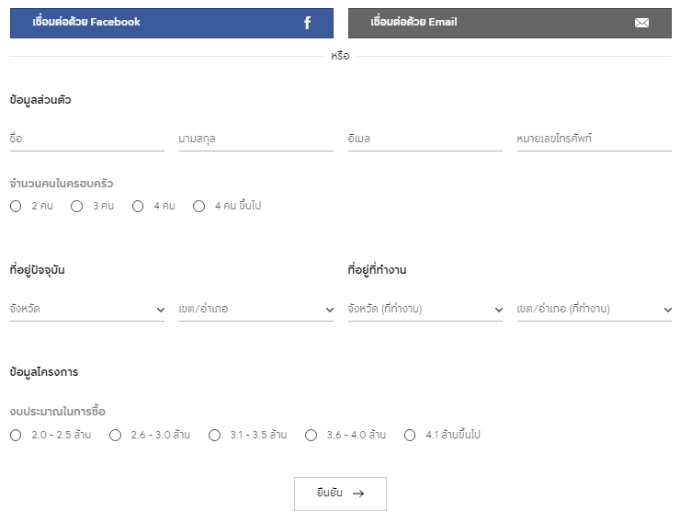Open the จังหวัด (ที่ทำงาน) dropdown
680x520 pixels.
coord(425,309)
